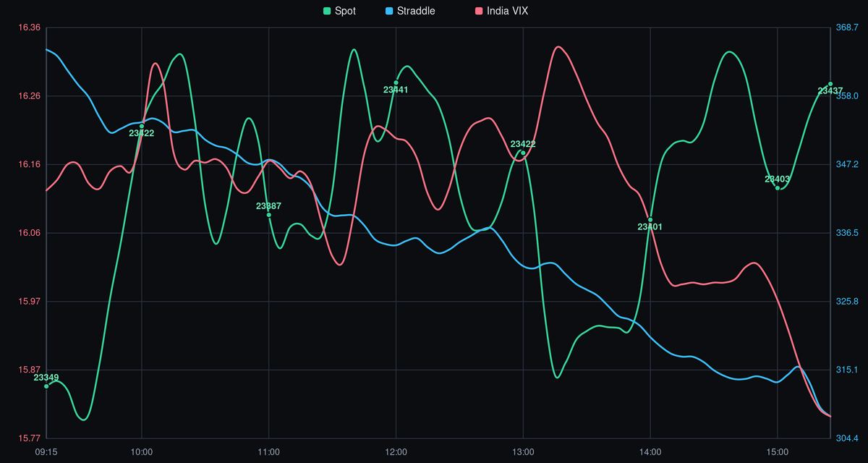Click the 15:00 time axis label
Viewport: 868px width, 463px height.
coord(778,451)
